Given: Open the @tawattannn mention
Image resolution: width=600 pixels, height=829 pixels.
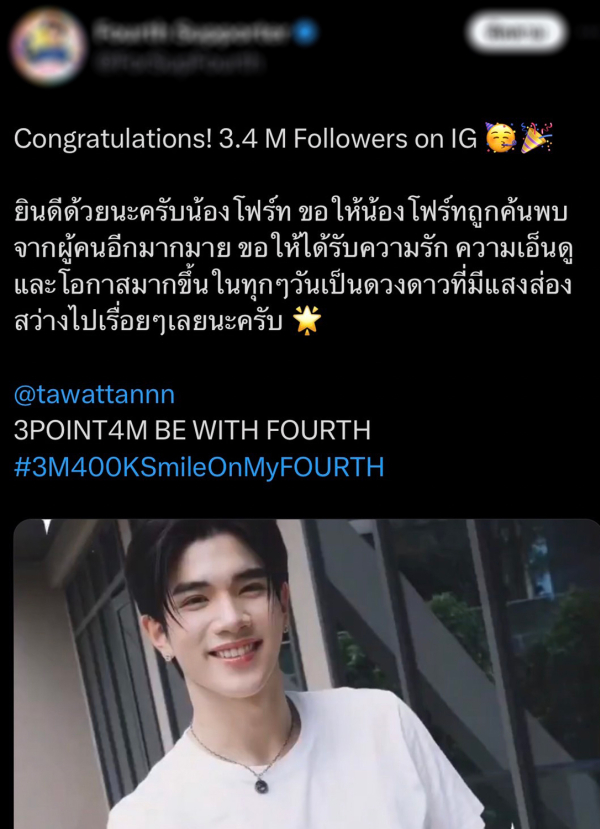Looking at the screenshot, I should 94,395.
